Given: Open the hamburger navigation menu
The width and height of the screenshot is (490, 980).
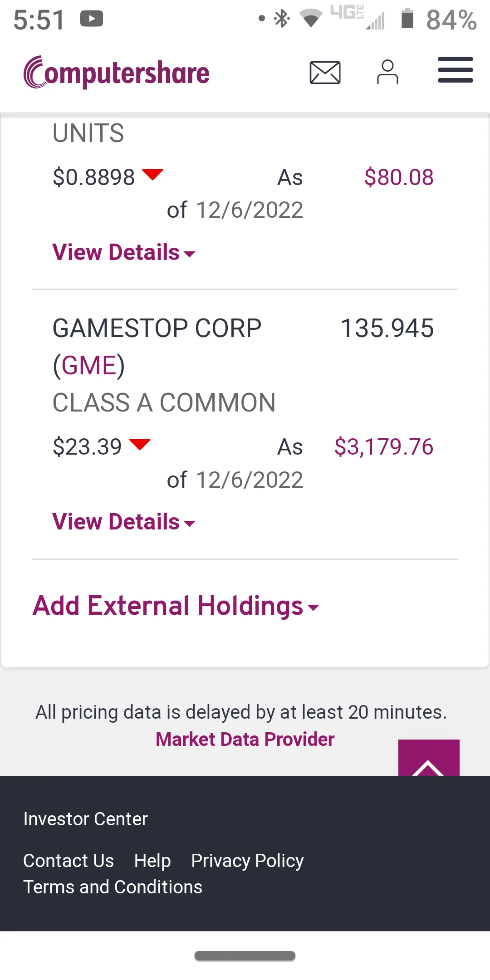Looking at the screenshot, I should tap(455, 70).
